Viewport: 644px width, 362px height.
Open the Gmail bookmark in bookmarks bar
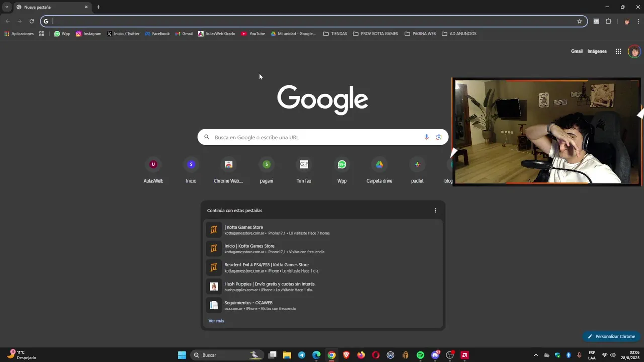(184, 34)
